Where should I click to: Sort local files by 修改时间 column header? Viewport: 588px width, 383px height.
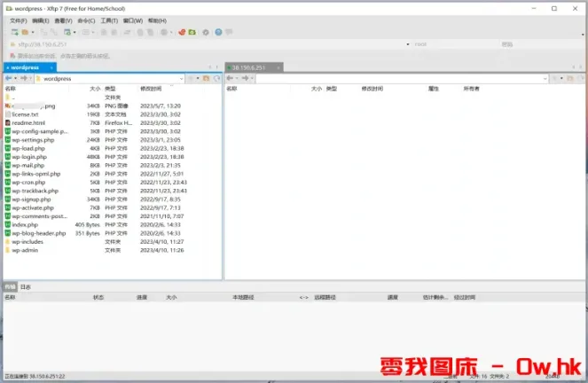point(151,89)
